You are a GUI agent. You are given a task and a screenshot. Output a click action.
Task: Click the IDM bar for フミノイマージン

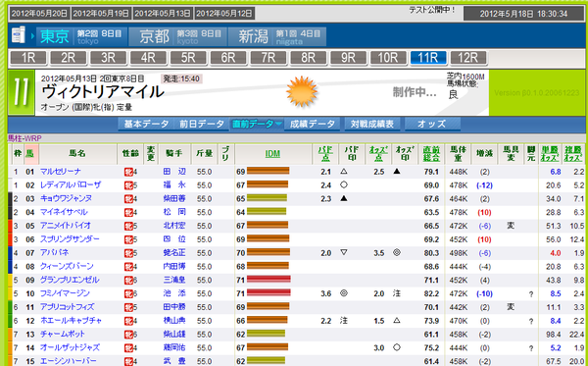click(269, 292)
